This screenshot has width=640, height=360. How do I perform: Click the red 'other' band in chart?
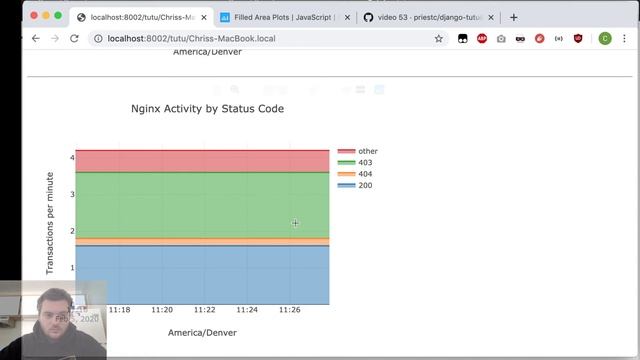[x=202, y=161]
